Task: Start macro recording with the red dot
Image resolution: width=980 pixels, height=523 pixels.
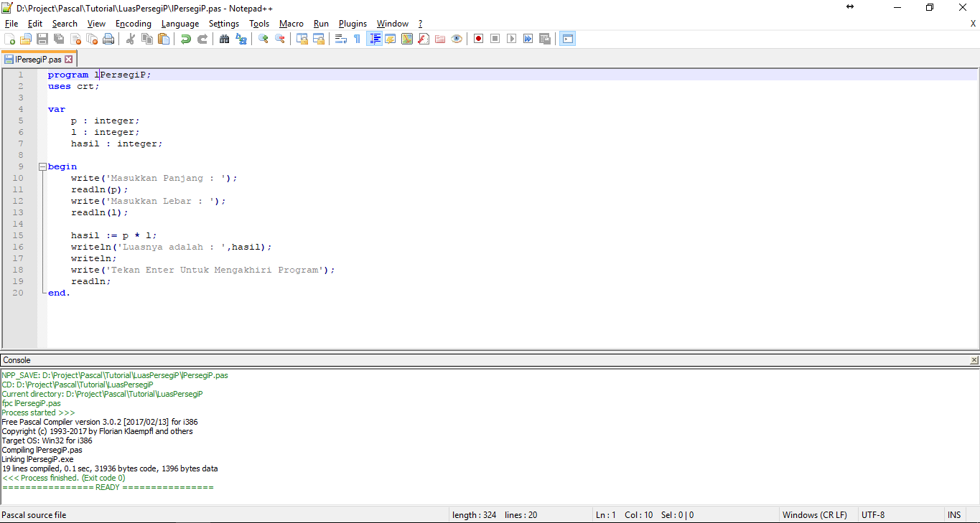Action: click(x=479, y=39)
